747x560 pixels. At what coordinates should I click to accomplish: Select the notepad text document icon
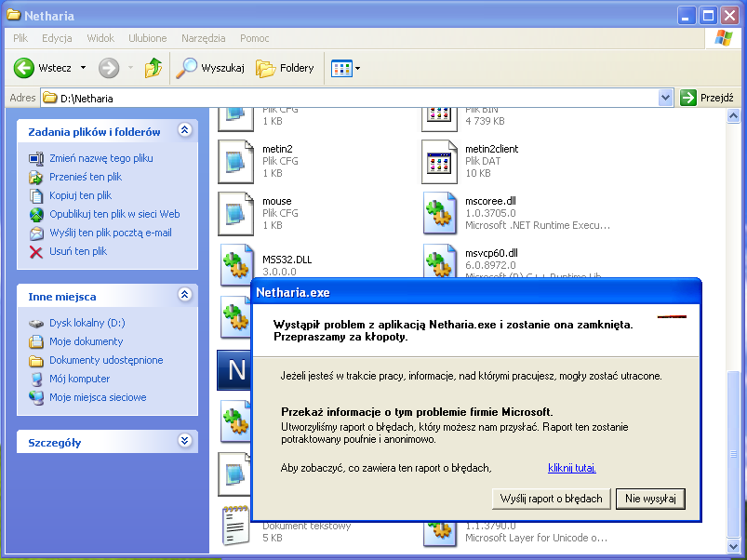(x=235, y=526)
